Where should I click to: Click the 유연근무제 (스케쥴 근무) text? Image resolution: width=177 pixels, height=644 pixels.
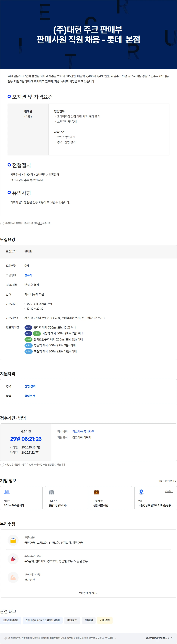tap(39, 304)
